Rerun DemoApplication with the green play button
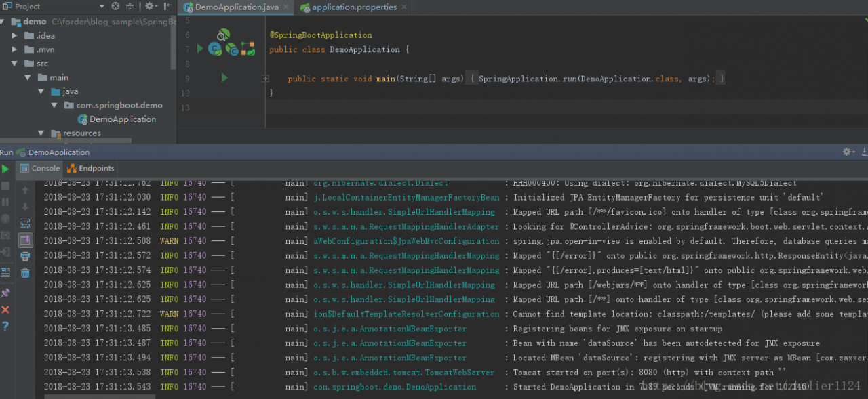This screenshot has width=868, height=399. pyautogui.click(x=5, y=169)
